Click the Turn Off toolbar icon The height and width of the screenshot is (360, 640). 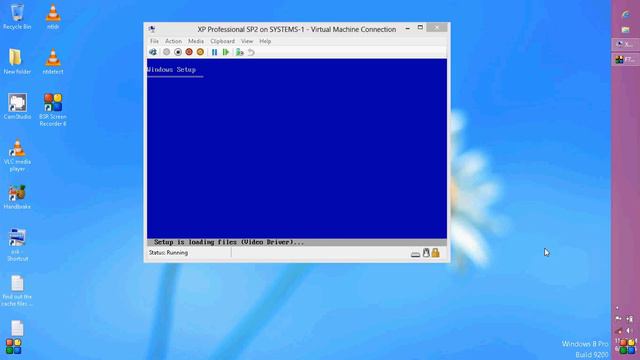click(178, 52)
